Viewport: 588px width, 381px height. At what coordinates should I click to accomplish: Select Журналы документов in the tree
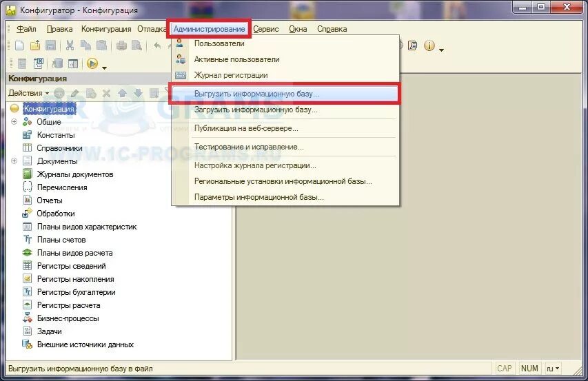(75, 174)
